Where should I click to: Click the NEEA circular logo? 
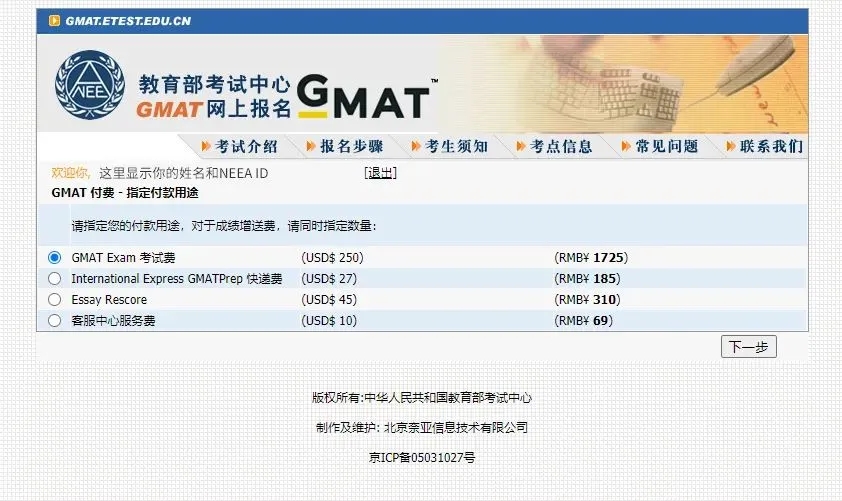(x=83, y=85)
